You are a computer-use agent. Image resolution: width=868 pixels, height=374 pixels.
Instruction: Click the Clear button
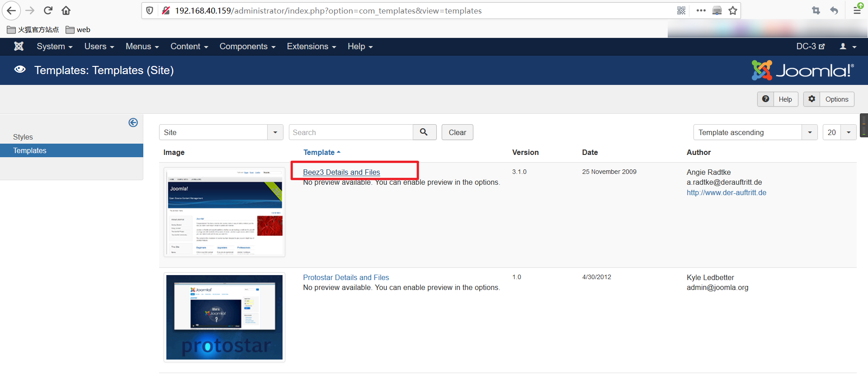pos(457,132)
